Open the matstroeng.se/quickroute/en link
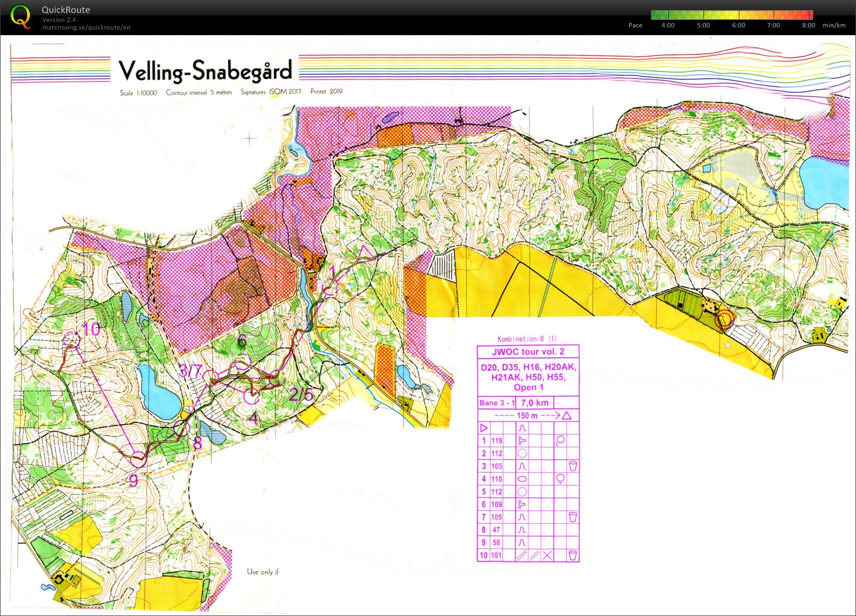The width and height of the screenshot is (856, 616). (86, 27)
